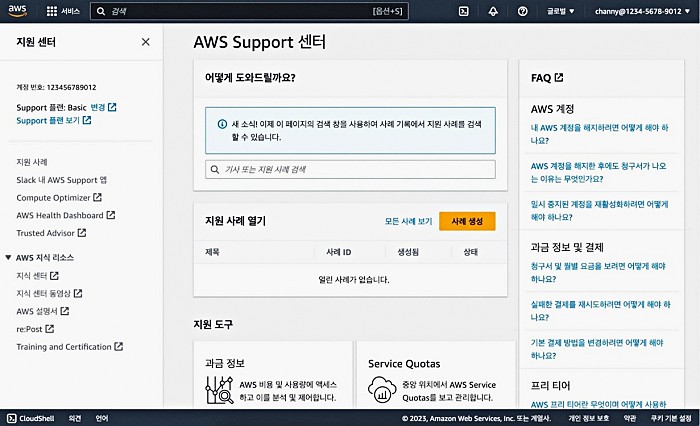Focus the top 검색 search bar
Image resolution: width=700 pixels, height=426 pixels.
(240, 11)
